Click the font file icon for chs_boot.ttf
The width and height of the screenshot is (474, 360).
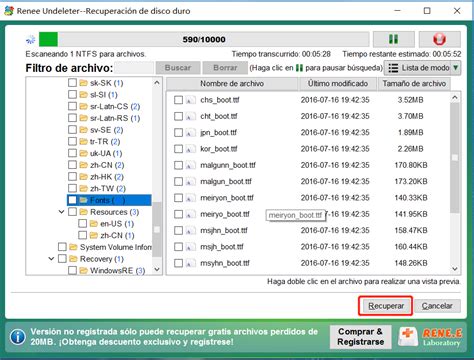(190, 100)
